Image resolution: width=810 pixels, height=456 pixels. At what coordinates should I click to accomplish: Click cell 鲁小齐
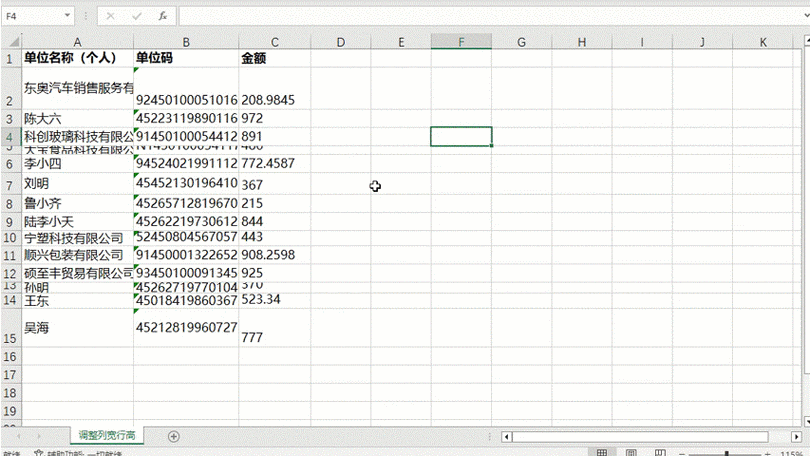[x=77, y=203]
